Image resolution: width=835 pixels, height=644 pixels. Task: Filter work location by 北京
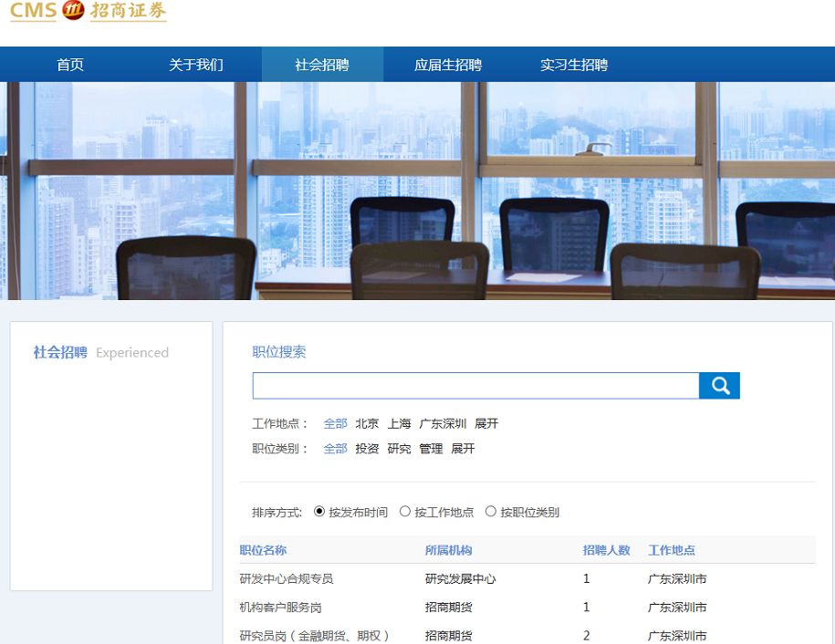(x=367, y=423)
